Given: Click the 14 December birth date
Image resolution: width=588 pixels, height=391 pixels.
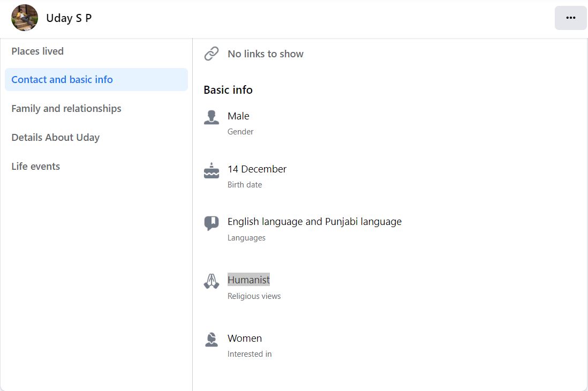Looking at the screenshot, I should [x=257, y=169].
